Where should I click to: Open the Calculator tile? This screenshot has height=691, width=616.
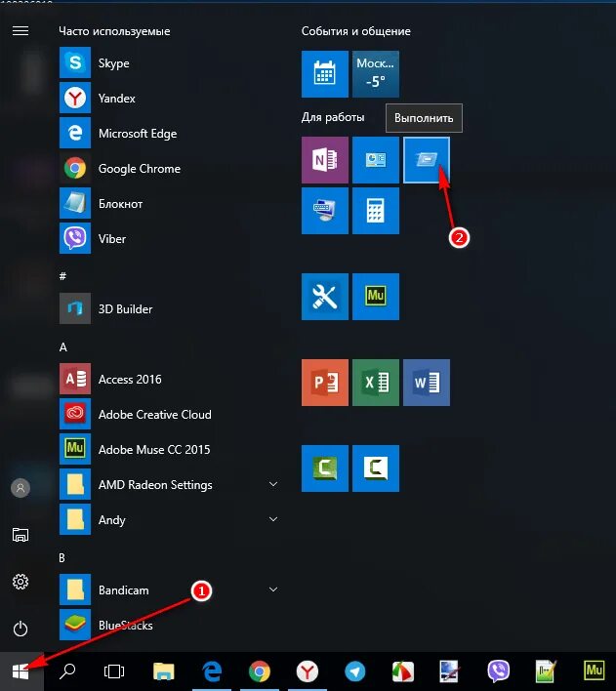pos(376,211)
